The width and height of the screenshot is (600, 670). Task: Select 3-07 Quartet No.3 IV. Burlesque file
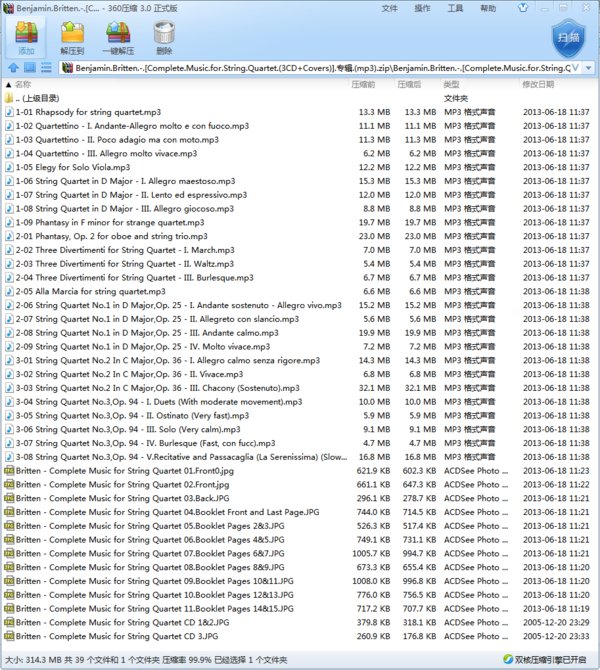click(x=300, y=443)
